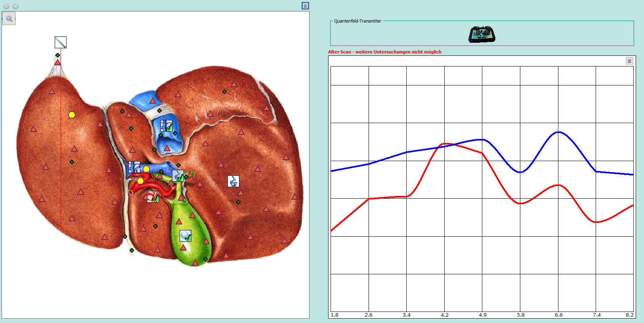Open the chart options menu icon
The height and width of the screenshot is (323, 644).
tap(629, 61)
